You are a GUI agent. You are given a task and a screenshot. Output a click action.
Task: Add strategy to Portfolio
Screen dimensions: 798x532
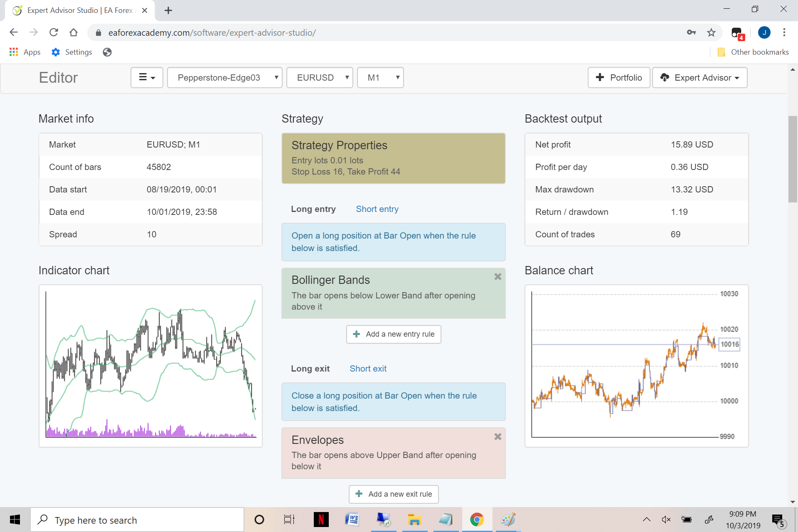click(x=619, y=78)
